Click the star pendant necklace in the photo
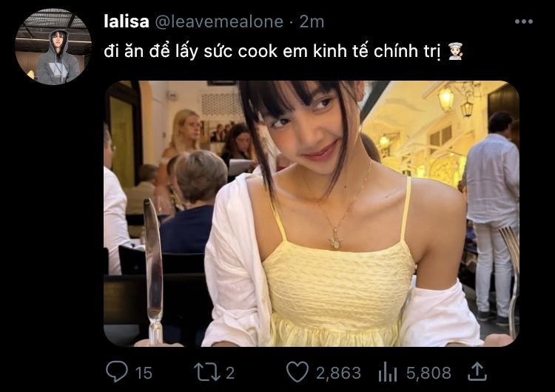555x392 pixels. 334,239
